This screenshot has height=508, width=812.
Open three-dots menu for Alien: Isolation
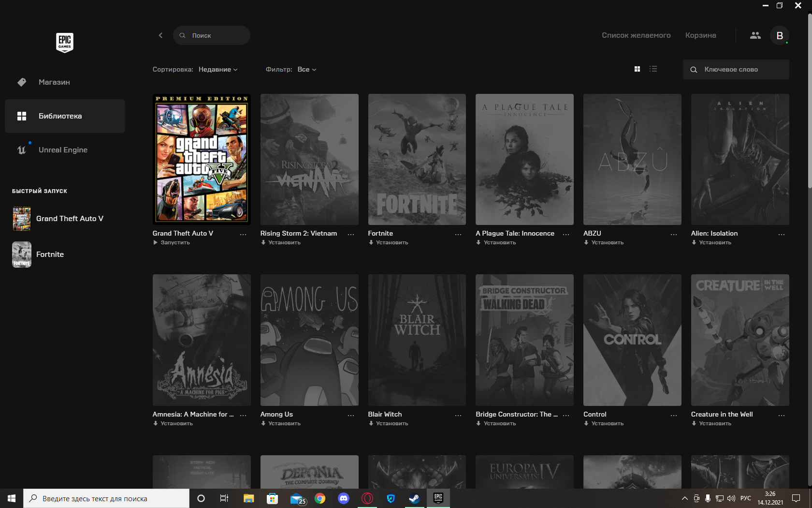point(782,234)
